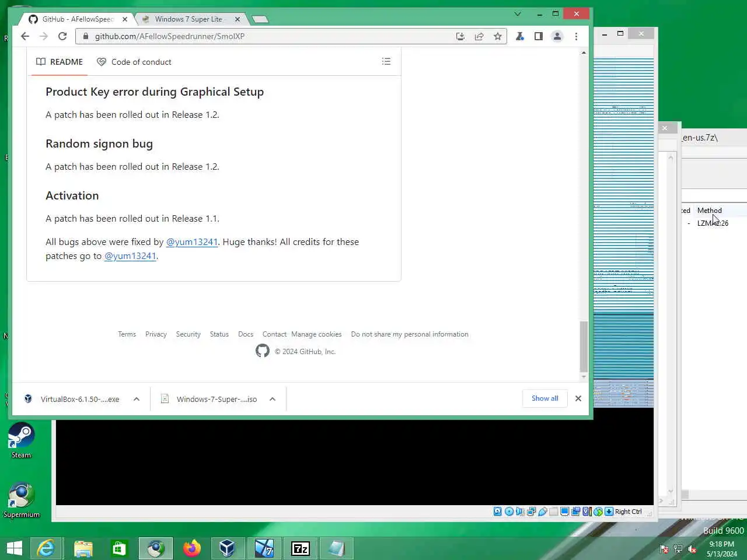Image resolution: width=747 pixels, height=560 pixels.
Task: Click the taskbar clock showing 9:18 PM
Action: point(722,548)
